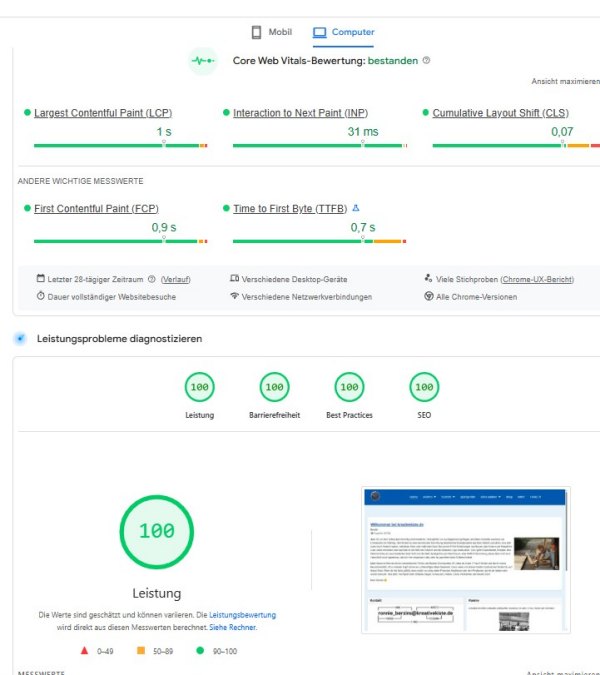Click the LCP distribution bar marker

164,145
